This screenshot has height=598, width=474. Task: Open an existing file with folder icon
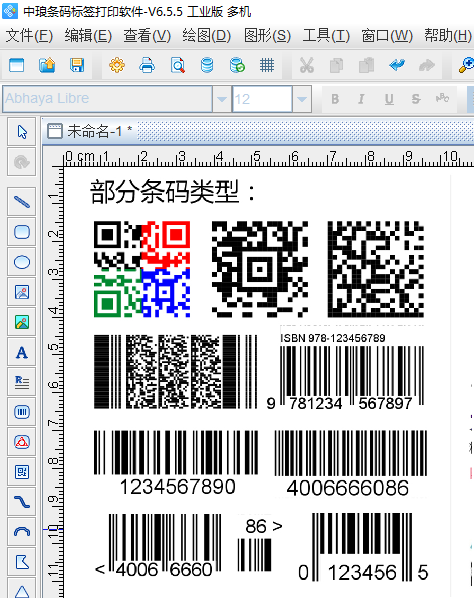click(x=47, y=65)
